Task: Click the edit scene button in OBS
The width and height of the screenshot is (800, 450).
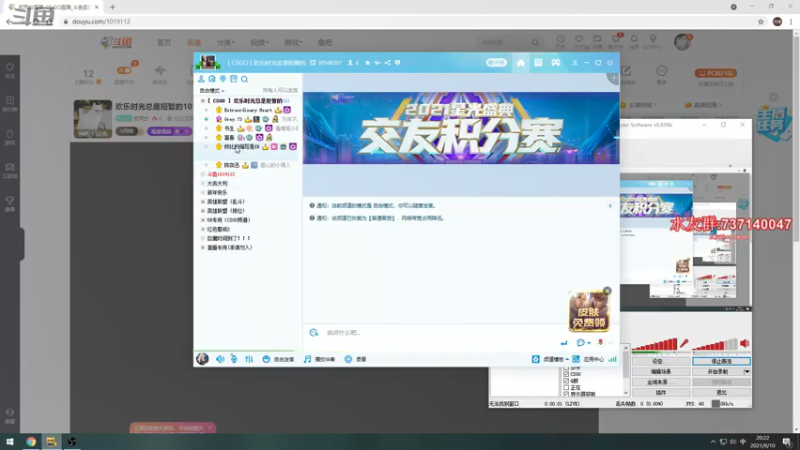Action: (x=661, y=372)
